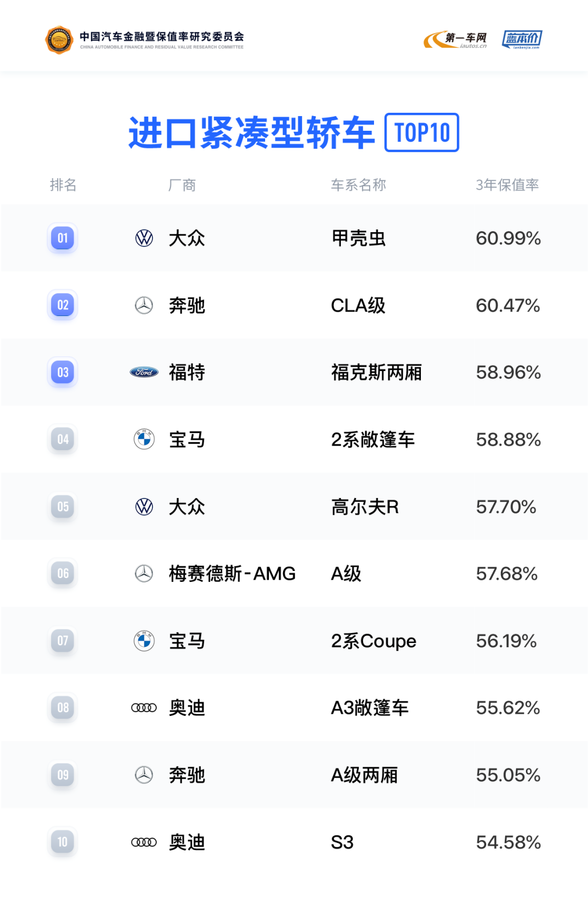Screen dimensions: 588x905
Task: Click the committee emblem logo in header
Action: click(x=59, y=40)
